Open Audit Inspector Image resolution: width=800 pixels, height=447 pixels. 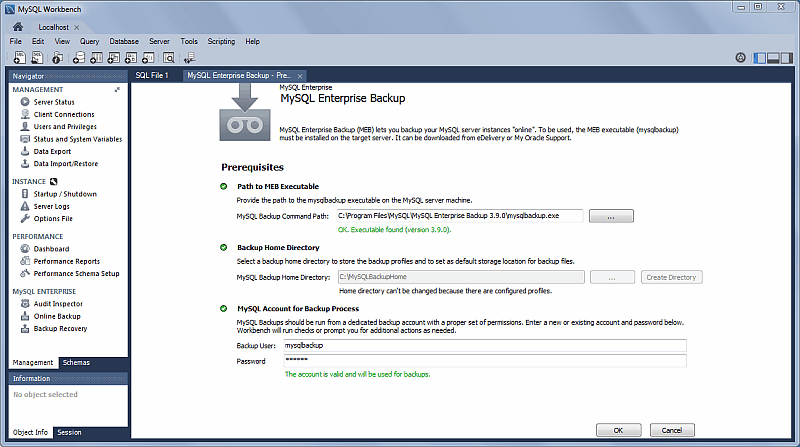click(58, 304)
